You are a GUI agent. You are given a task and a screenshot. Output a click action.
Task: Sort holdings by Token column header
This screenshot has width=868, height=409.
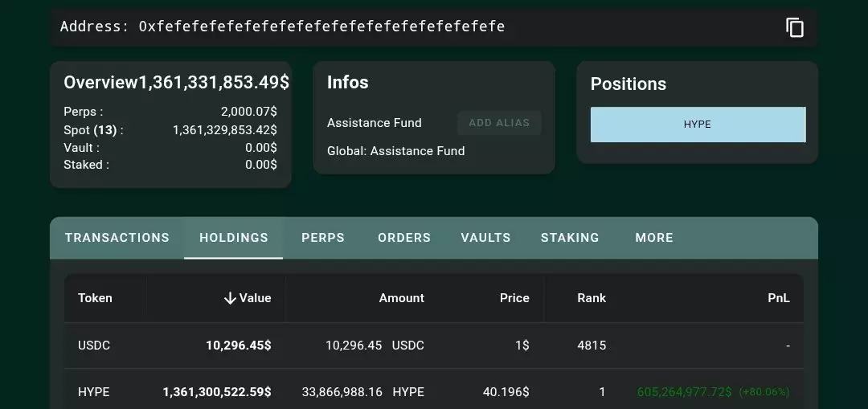pos(95,298)
